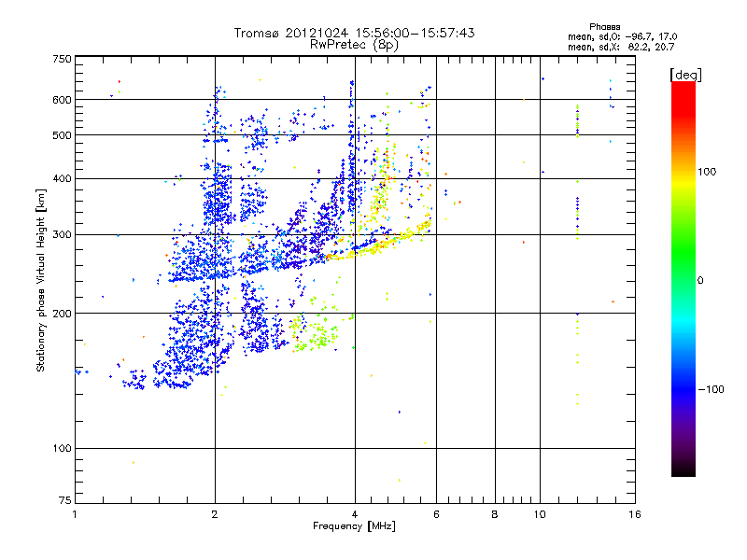Click the x-axis tick label '1'
Image resolution: width=747 pixels, height=560 pixels.
tap(75, 514)
